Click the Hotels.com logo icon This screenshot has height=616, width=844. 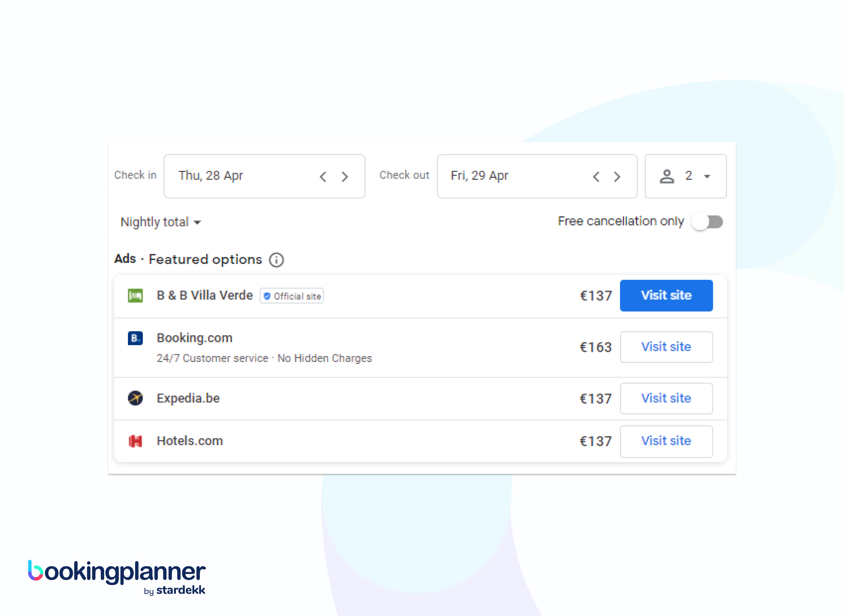point(135,441)
